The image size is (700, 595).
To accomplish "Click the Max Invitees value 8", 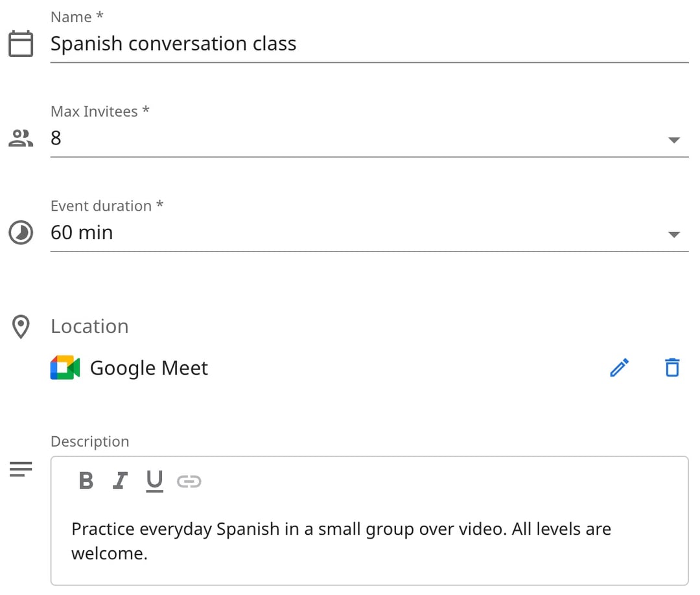I will 56,138.
